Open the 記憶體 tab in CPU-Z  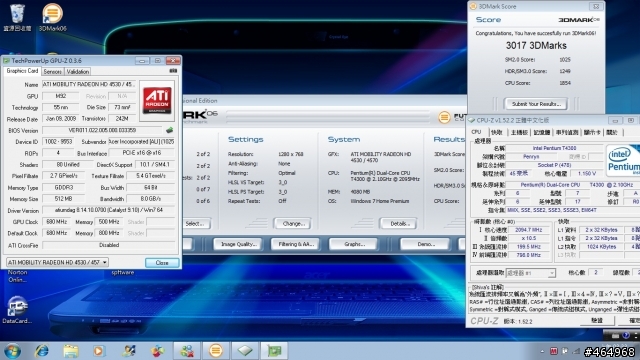coord(542,132)
